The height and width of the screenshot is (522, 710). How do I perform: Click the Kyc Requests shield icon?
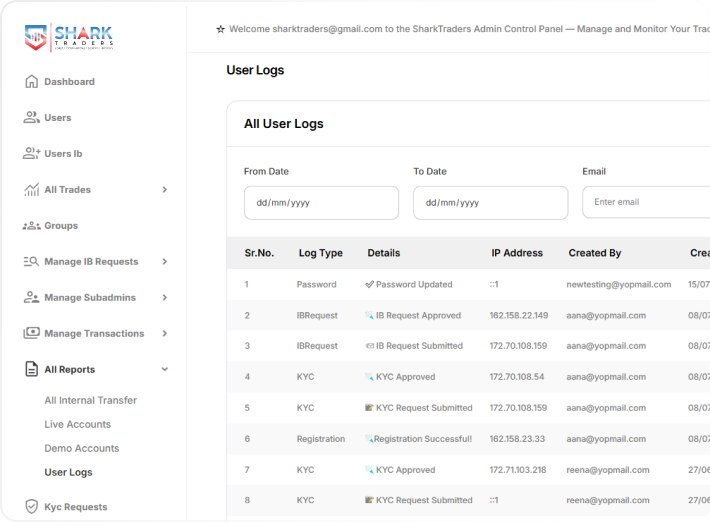pyautogui.click(x=31, y=506)
